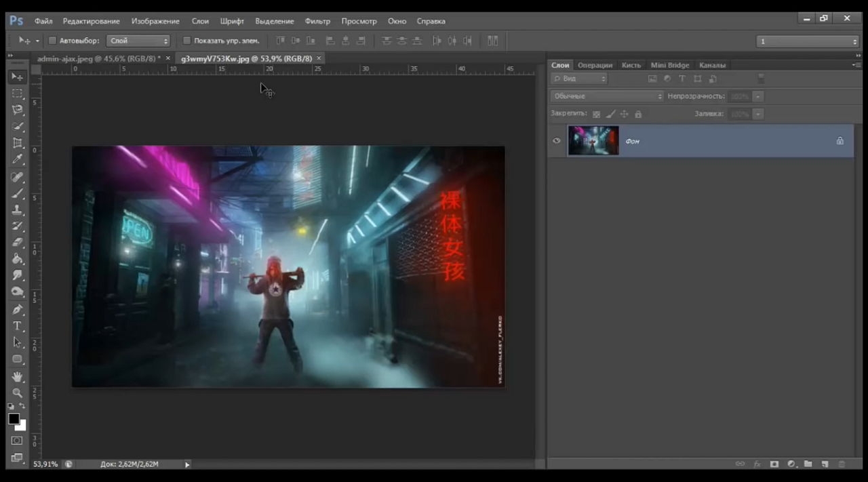Viewport: 868px width, 482px height.
Task: Open the Фильтр menu
Action: click(317, 21)
